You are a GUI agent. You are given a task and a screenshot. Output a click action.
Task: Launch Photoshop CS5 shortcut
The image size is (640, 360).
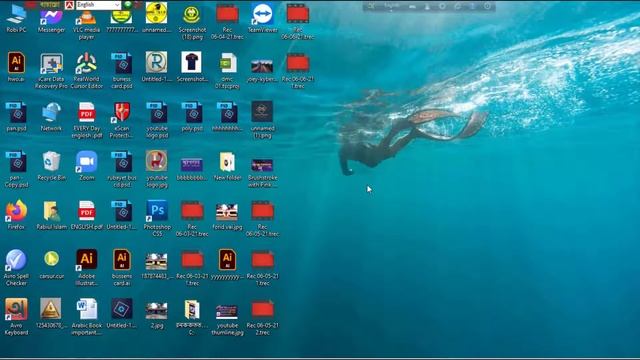click(157, 218)
